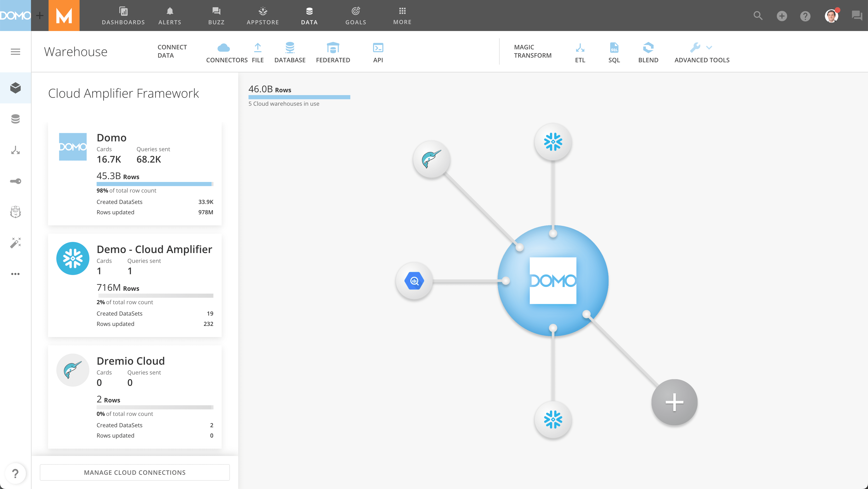Toggle the hamburger navigation menu
This screenshot has height=489, width=868.
[x=16, y=52]
